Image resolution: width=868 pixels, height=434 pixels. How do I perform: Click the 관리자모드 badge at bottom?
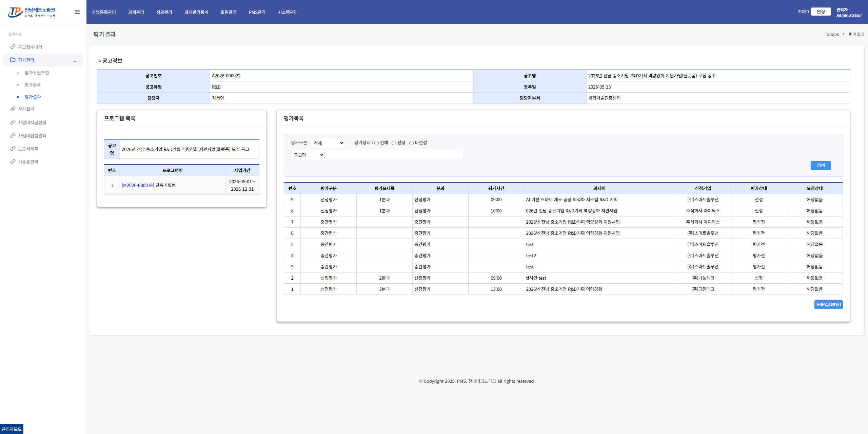pos(12,429)
